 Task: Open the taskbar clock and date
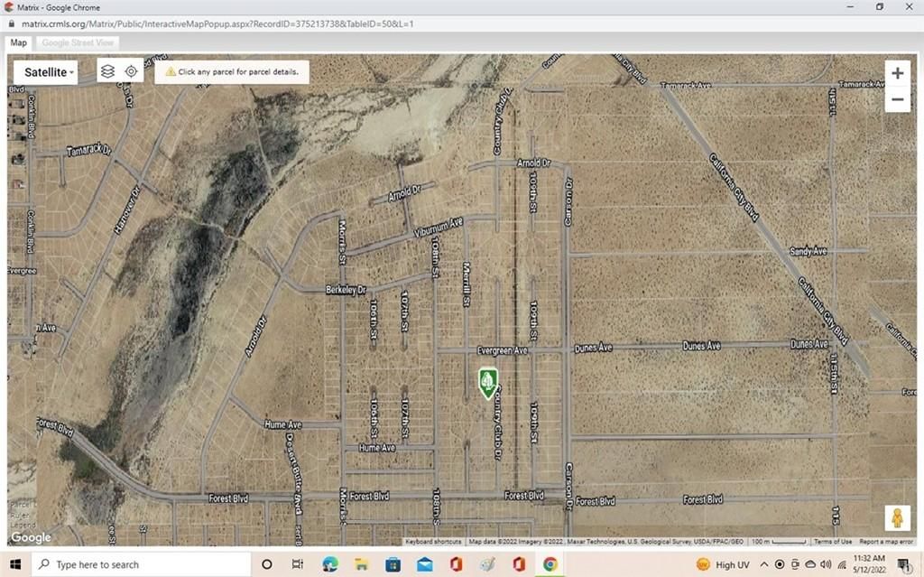point(866,564)
